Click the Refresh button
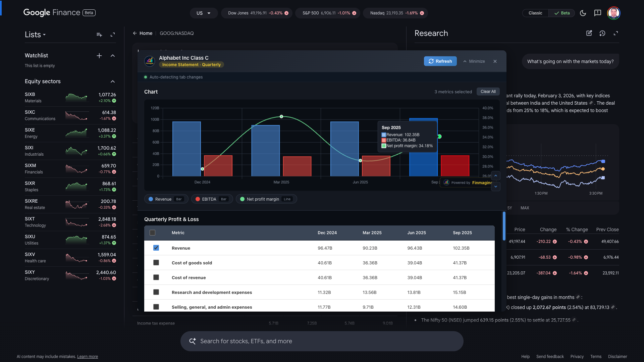Image resolution: width=644 pixels, height=362 pixels. (440, 61)
